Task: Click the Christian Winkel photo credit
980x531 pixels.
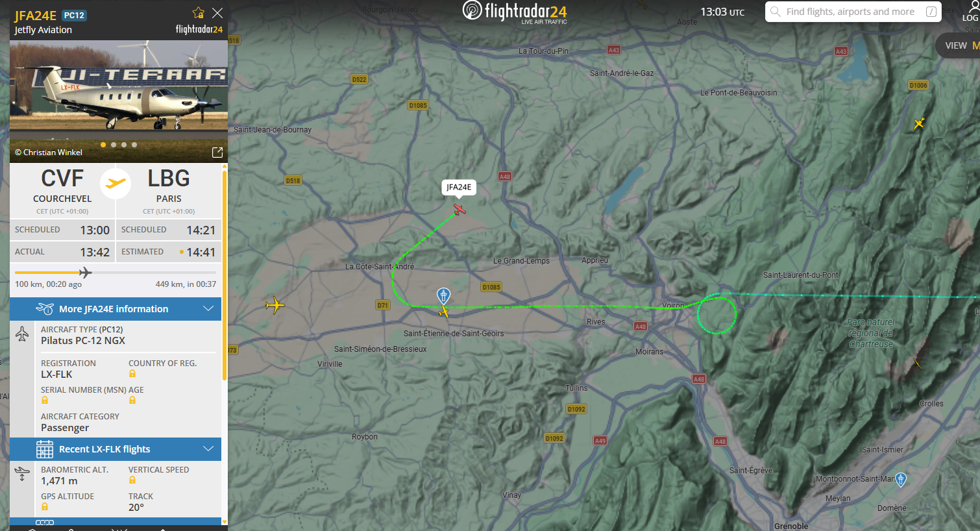Action: [x=49, y=153]
